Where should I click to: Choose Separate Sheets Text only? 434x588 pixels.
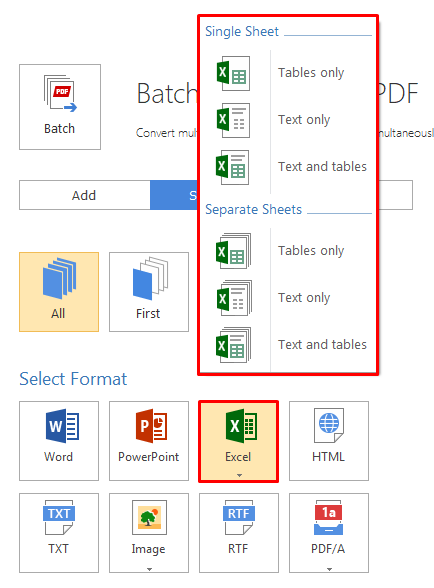click(x=287, y=298)
